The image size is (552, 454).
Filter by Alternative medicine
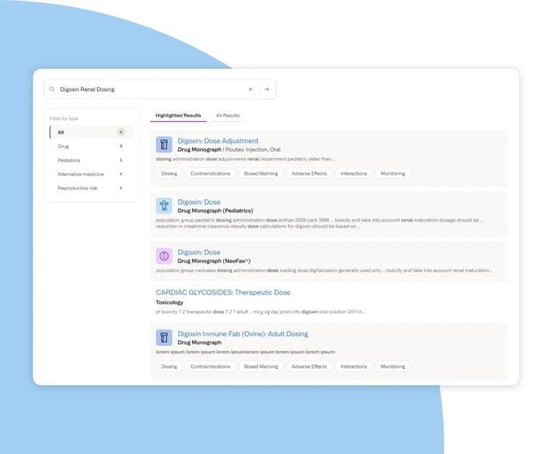[x=92, y=174]
